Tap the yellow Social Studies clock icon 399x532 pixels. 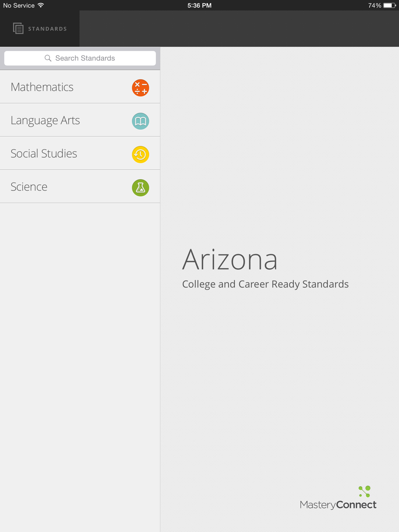coord(140,154)
